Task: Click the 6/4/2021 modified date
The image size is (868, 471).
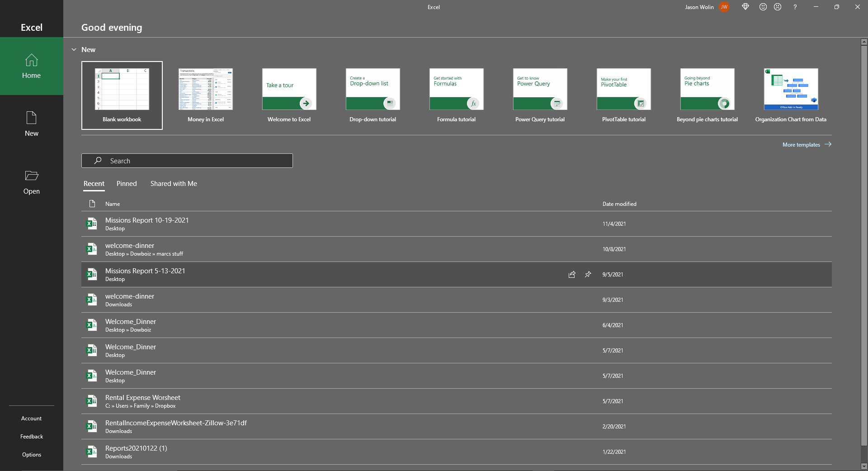Action: pos(613,325)
